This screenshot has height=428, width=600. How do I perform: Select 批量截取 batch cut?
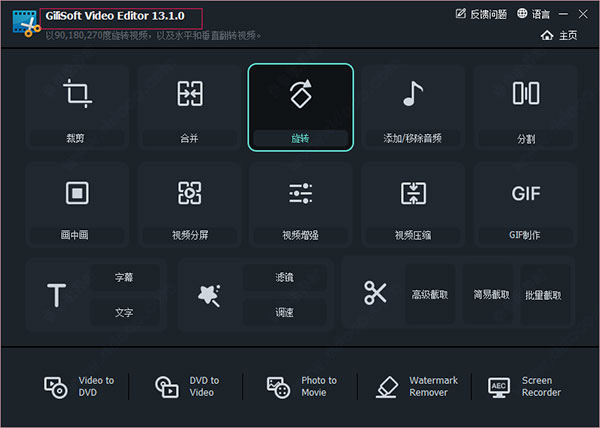(x=543, y=295)
